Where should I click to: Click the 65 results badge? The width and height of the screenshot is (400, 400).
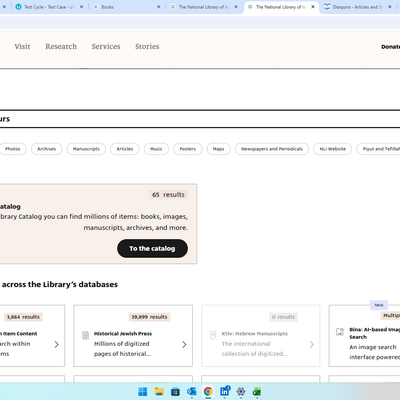168,195
